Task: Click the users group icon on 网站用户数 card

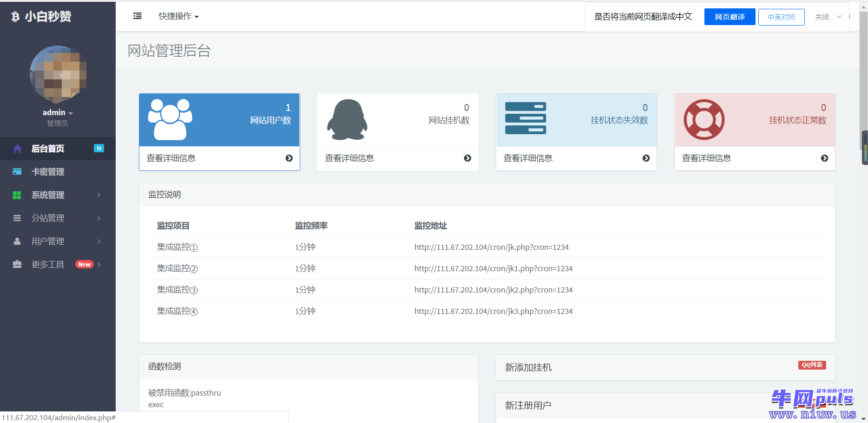Action: pos(170,119)
